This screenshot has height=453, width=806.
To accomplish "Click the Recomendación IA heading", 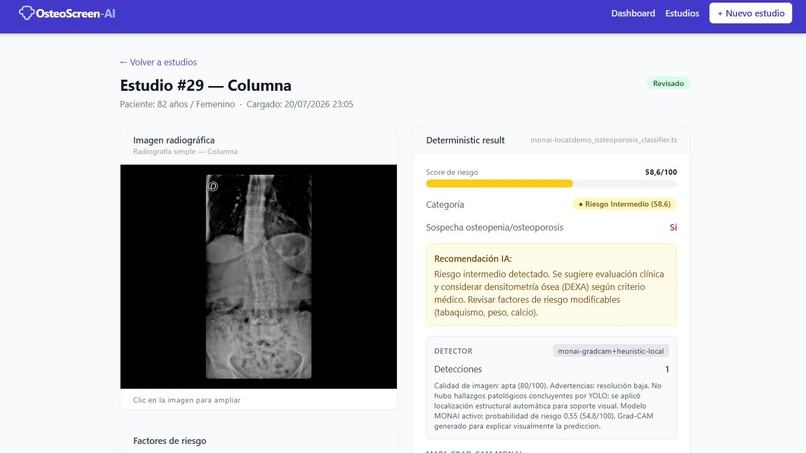I will coord(473,259).
